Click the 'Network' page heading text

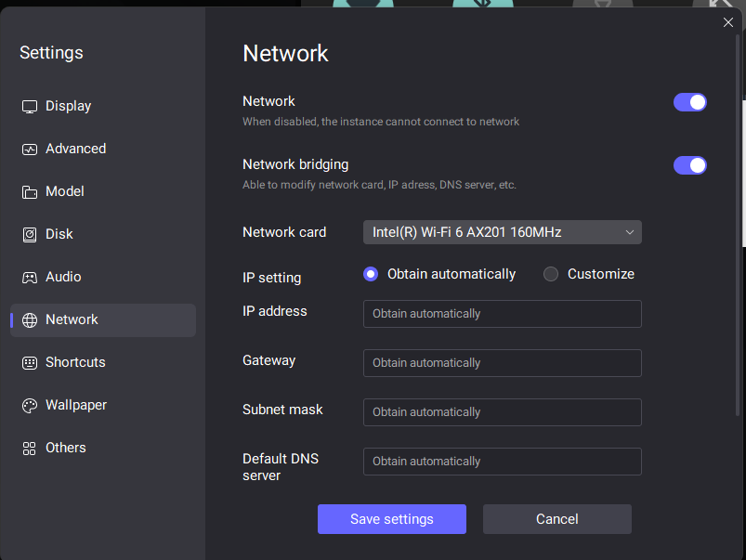285,53
